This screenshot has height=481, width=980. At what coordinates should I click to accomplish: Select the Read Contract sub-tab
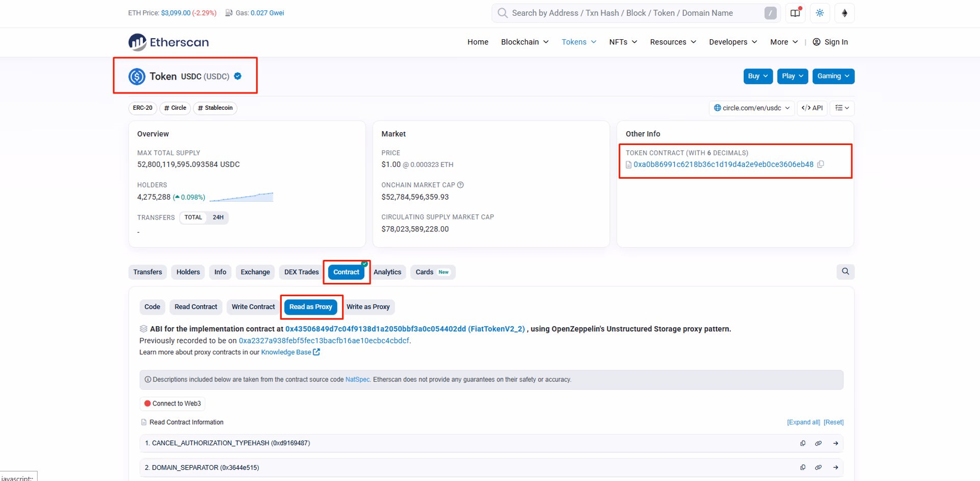(x=196, y=307)
